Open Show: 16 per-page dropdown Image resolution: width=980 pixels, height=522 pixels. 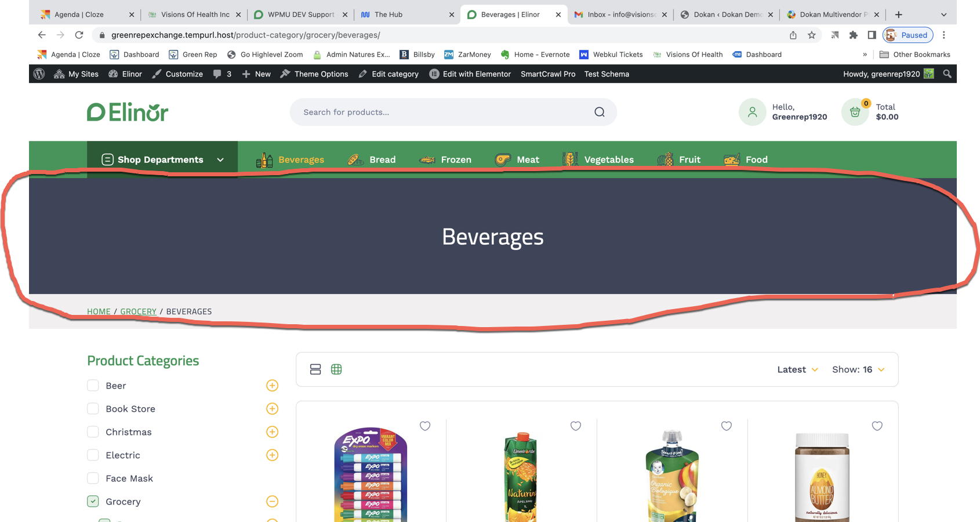pyautogui.click(x=858, y=369)
